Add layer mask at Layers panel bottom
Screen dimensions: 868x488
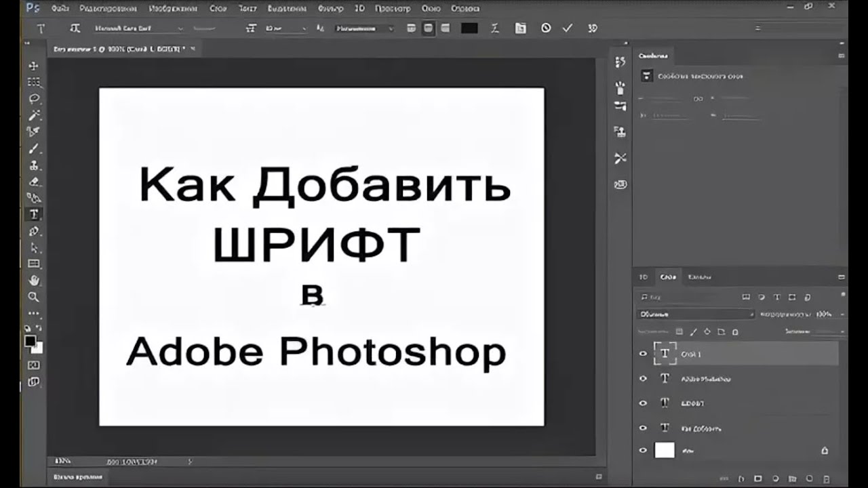tap(758, 479)
